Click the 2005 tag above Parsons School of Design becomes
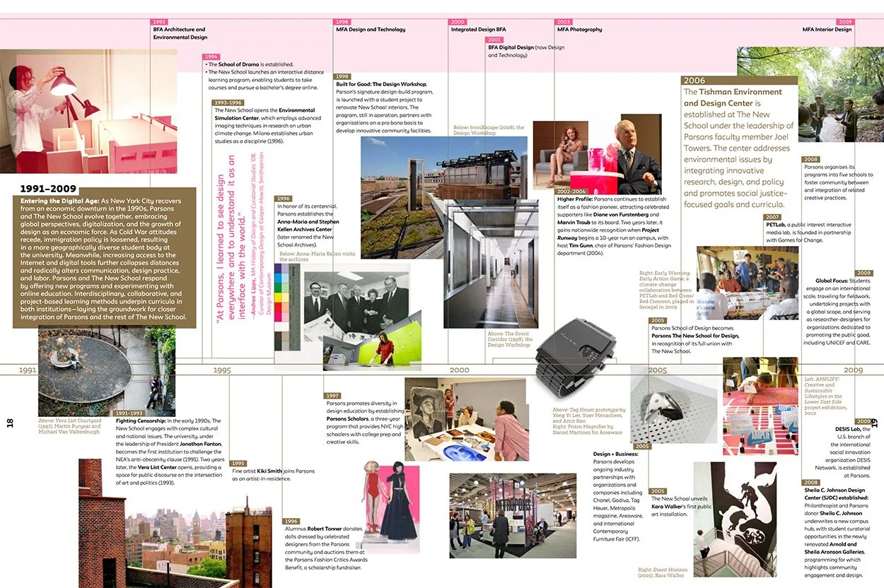The image size is (884, 588). [x=658, y=321]
